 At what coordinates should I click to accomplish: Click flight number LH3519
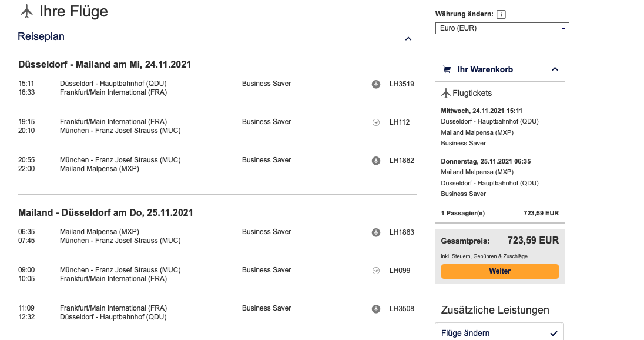[401, 84]
